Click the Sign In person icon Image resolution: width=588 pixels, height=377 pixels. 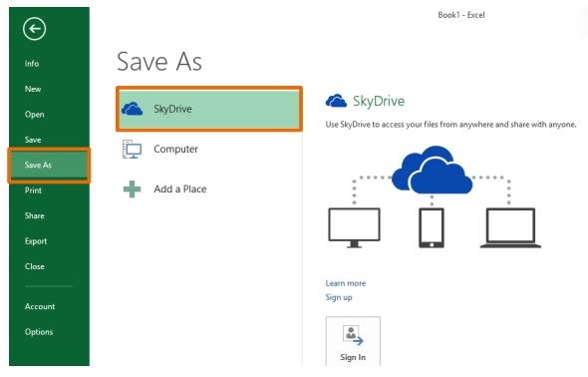[x=353, y=335]
